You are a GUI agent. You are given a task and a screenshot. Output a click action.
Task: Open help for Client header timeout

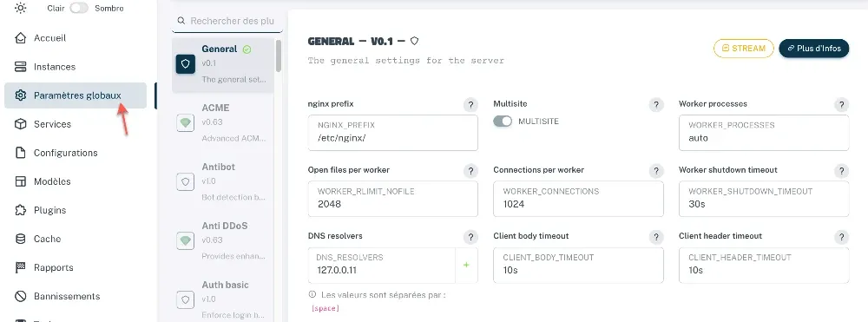(x=841, y=237)
